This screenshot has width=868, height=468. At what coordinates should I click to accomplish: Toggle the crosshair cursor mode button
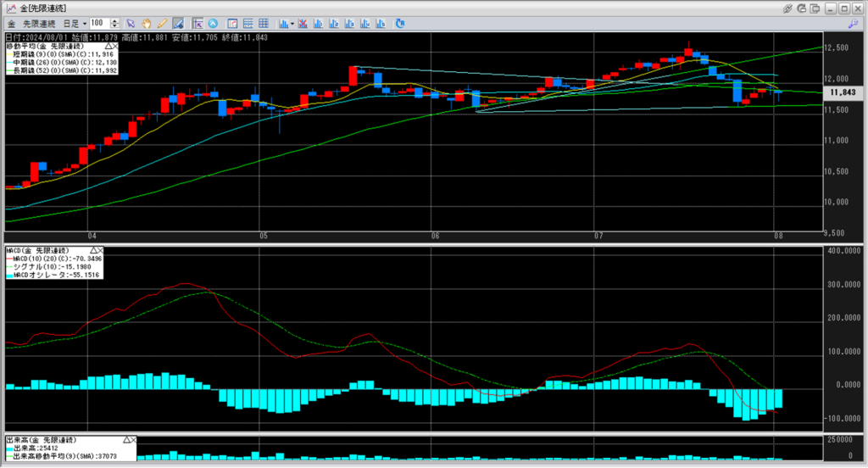pyautogui.click(x=197, y=23)
